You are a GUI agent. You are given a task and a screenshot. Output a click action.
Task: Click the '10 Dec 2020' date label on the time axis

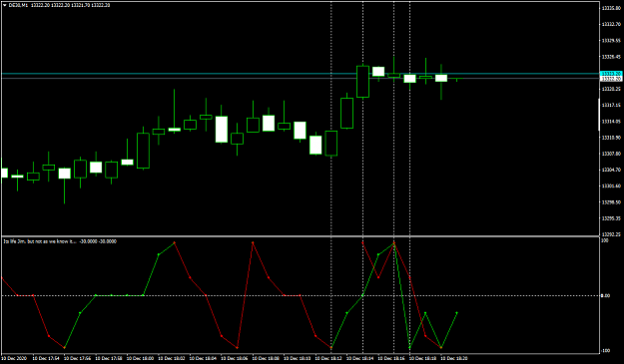[x=15, y=358]
